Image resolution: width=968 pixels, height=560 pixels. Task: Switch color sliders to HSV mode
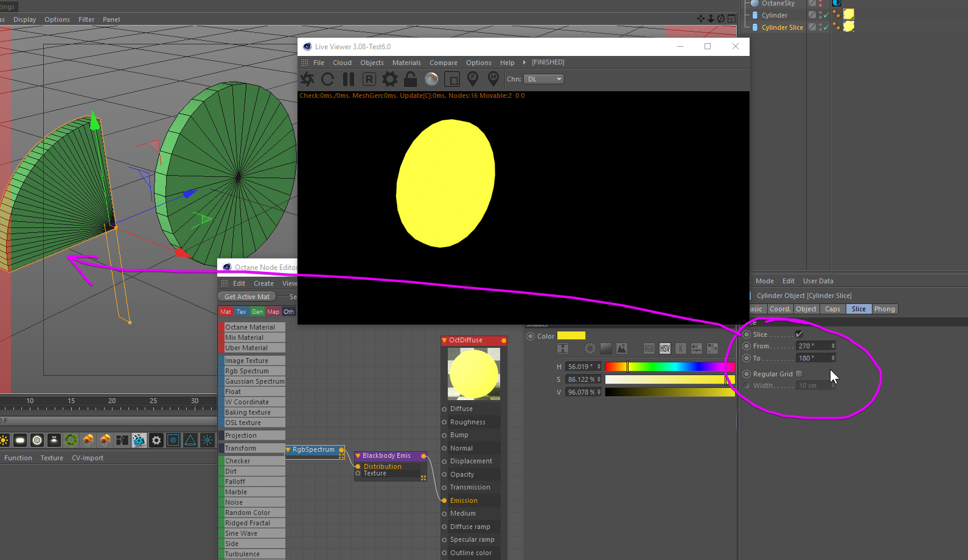[665, 348]
